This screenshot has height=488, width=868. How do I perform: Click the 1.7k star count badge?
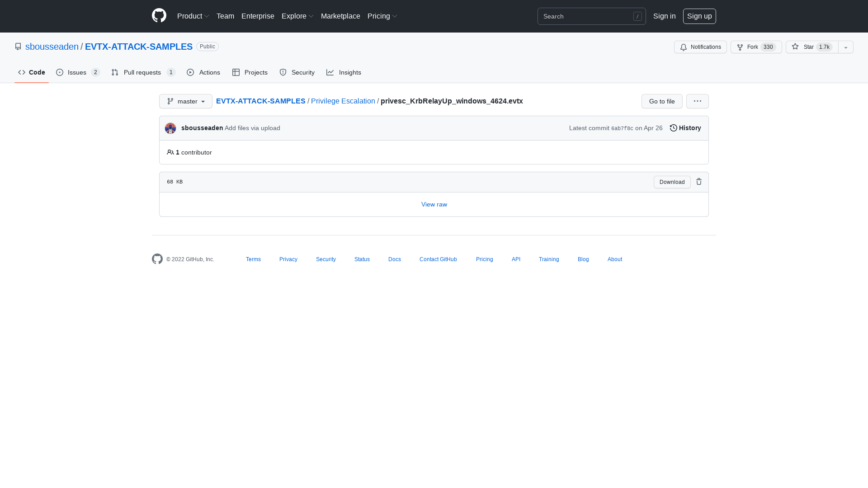[x=824, y=47]
